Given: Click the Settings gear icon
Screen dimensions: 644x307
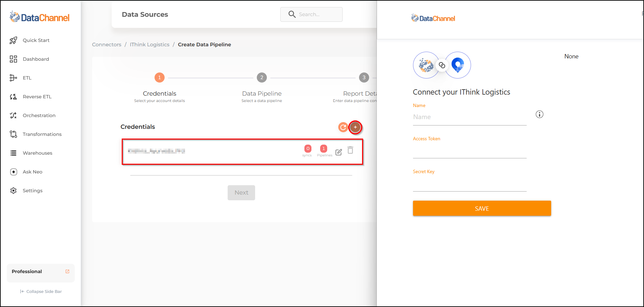Looking at the screenshot, I should [13, 191].
